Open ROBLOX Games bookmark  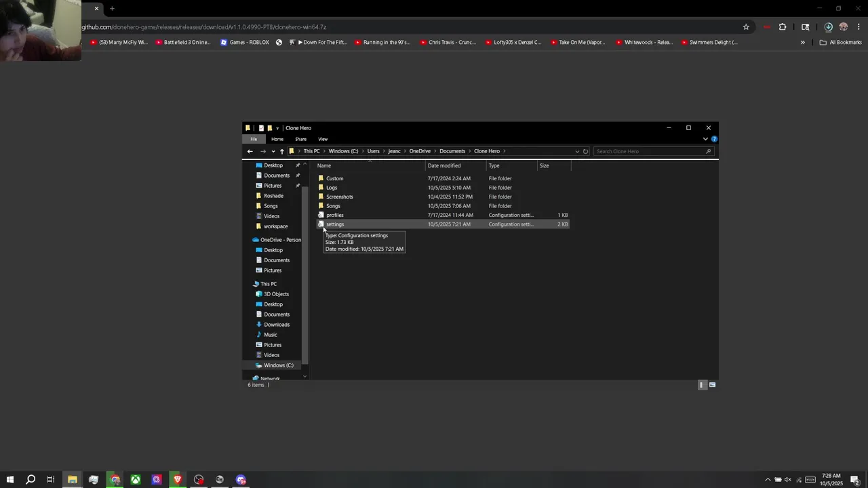(x=245, y=42)
